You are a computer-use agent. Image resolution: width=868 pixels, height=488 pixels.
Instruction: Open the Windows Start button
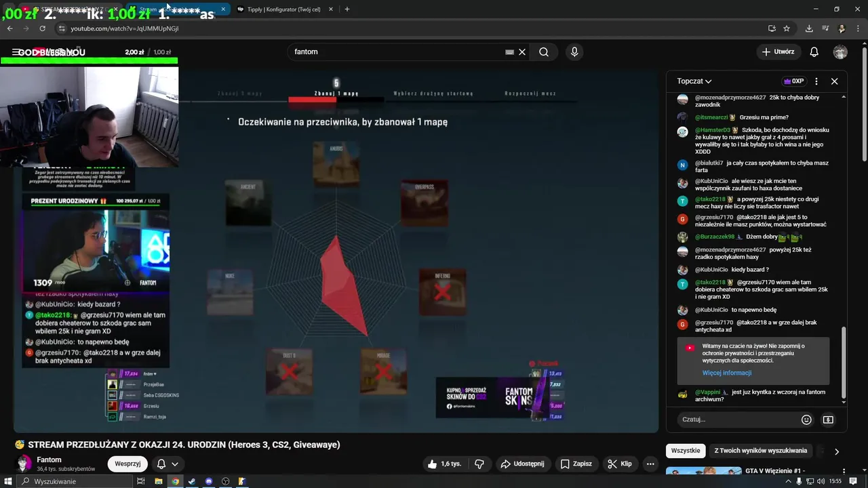tap(9, 481)
